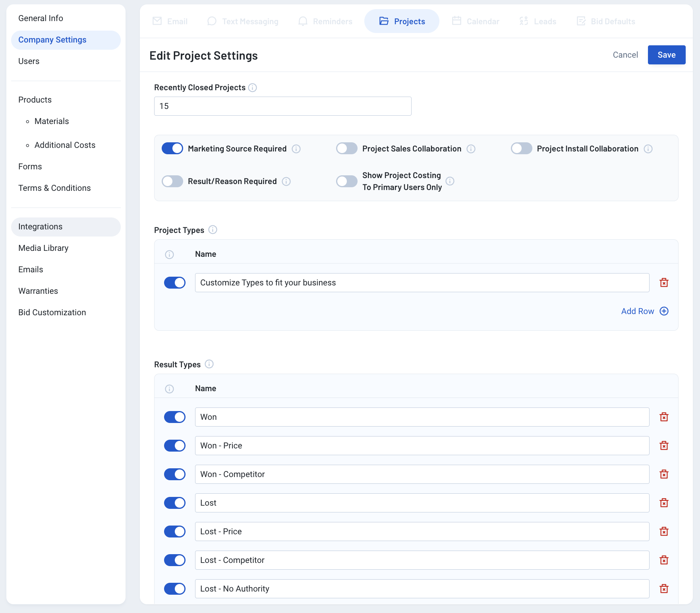Open Integrations in the sidebar
This screenshot has width=700, height=613.
coord(66,227)
